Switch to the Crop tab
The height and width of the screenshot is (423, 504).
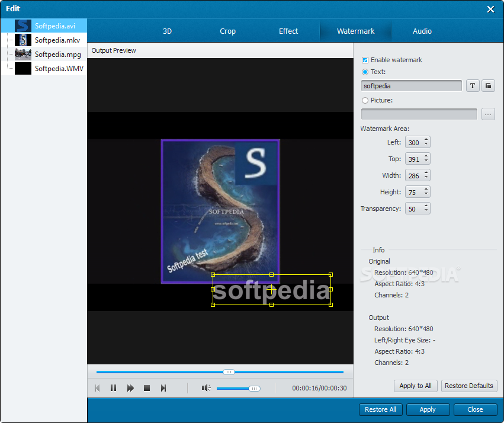pos(227,31)
